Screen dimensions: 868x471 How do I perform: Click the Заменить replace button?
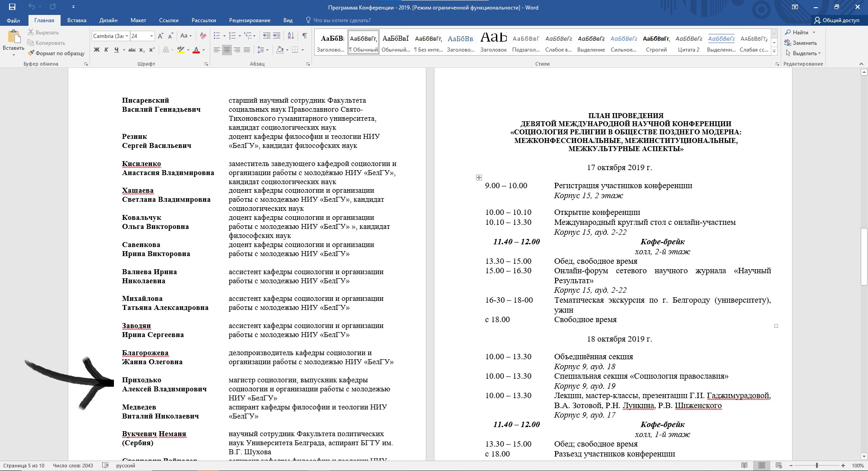tap(801, 43)
